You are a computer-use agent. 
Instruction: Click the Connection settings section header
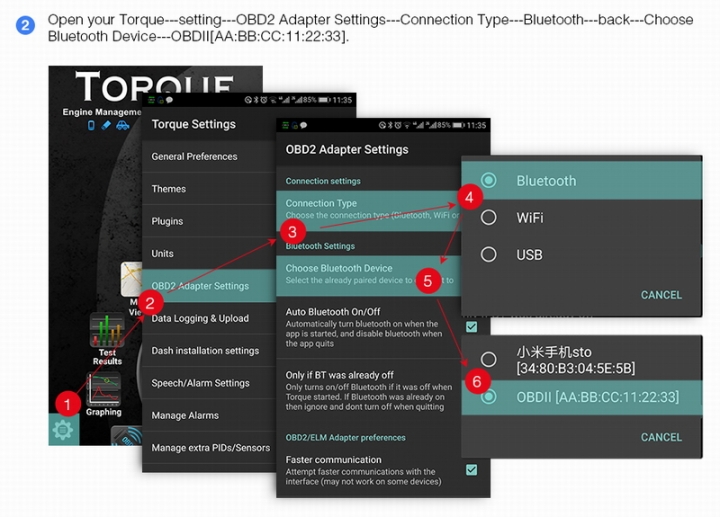click(x=323, y=181)
